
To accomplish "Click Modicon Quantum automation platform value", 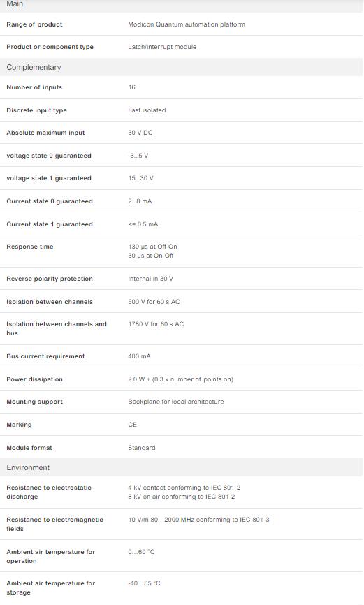I will click(187, 24).
